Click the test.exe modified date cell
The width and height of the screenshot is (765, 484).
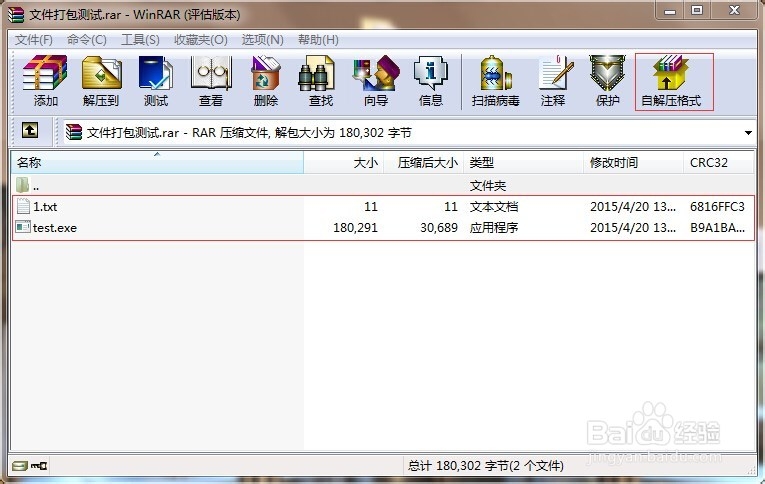(x=633, y=228)
